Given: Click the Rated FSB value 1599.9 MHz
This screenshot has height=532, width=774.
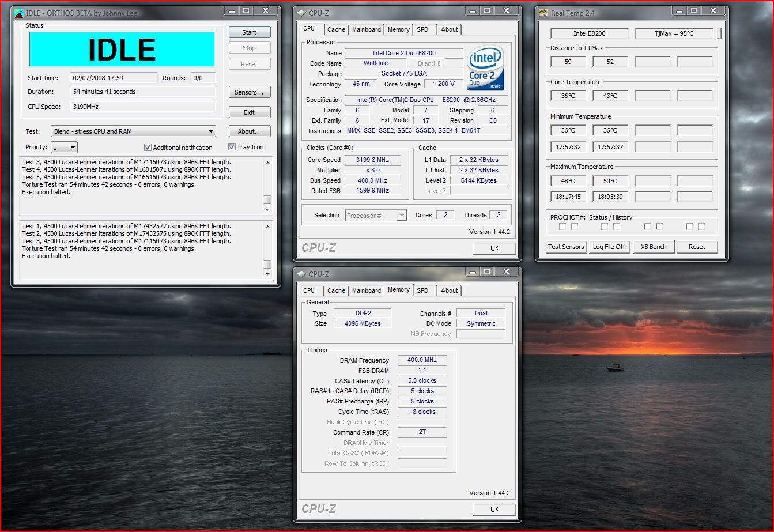Looking at the screenshot, I should point(372,191).
